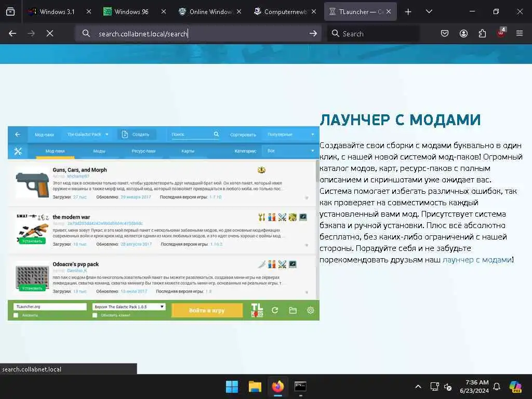Stop loading the page
The width and height of the screenshot is (532, 399).
[50, 34]
